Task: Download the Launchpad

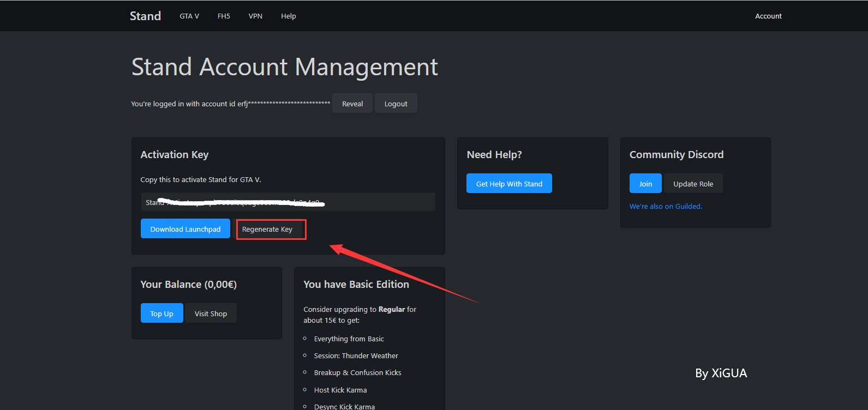Action: pyautogui.click(x=185, y=229)
